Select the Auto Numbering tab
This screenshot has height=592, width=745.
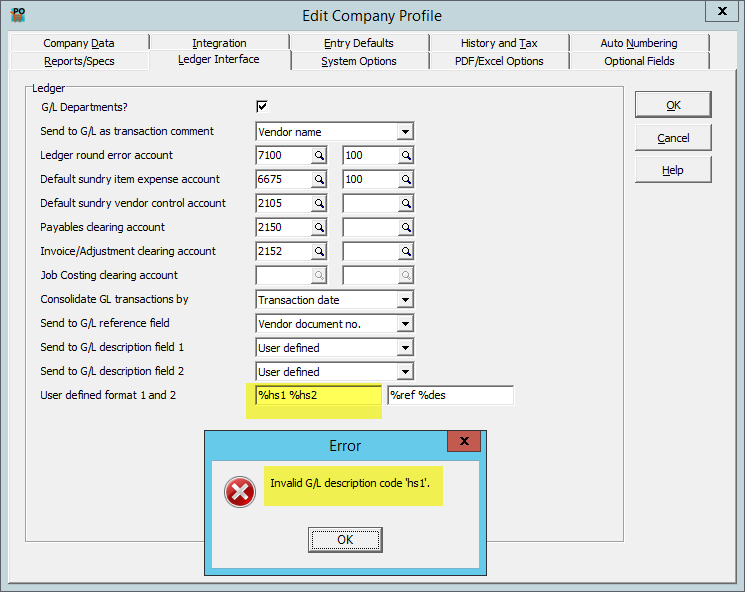(x=638, y=43)
